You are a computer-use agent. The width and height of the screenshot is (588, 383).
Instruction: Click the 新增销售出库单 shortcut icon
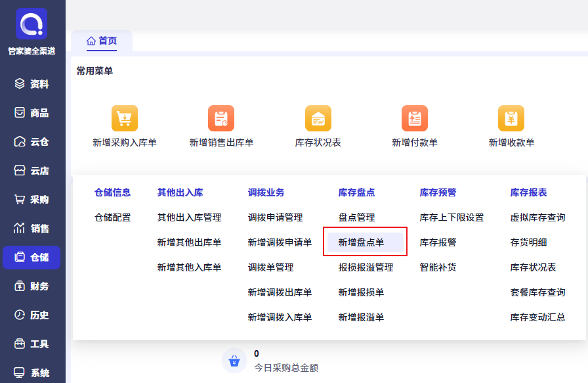click(221, 118)
